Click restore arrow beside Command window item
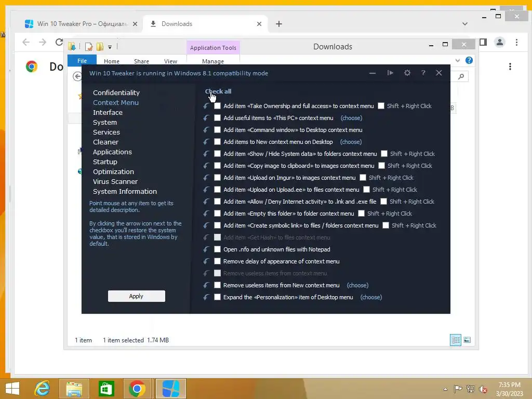Image resolution: width=532 pixels, height=399 pixels. click(206, 129)
